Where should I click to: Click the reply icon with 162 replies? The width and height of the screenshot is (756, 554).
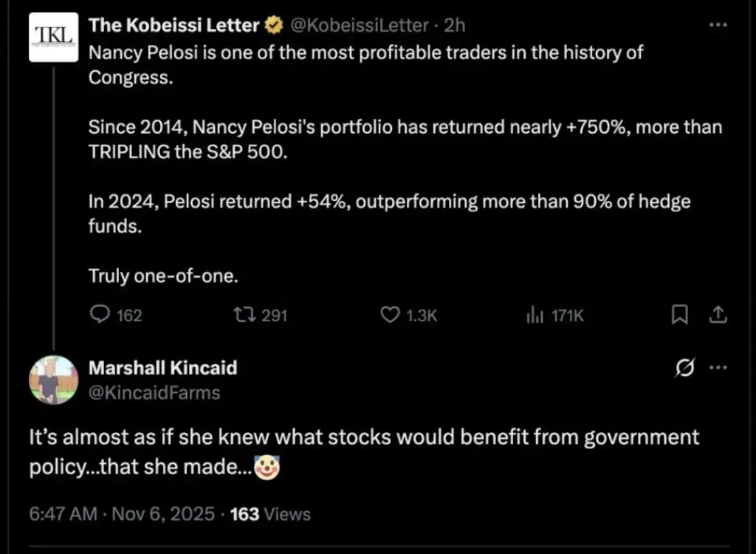click(x=100, y=315)
